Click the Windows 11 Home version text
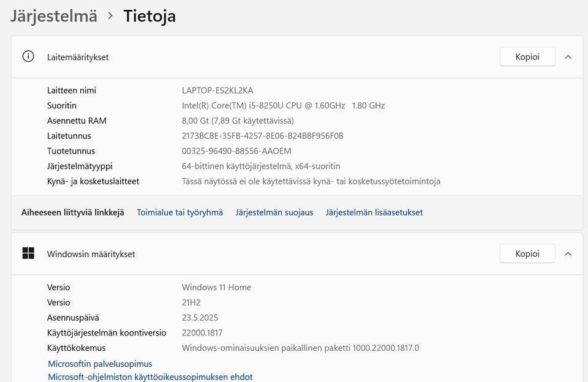 [x=216, y=287]
